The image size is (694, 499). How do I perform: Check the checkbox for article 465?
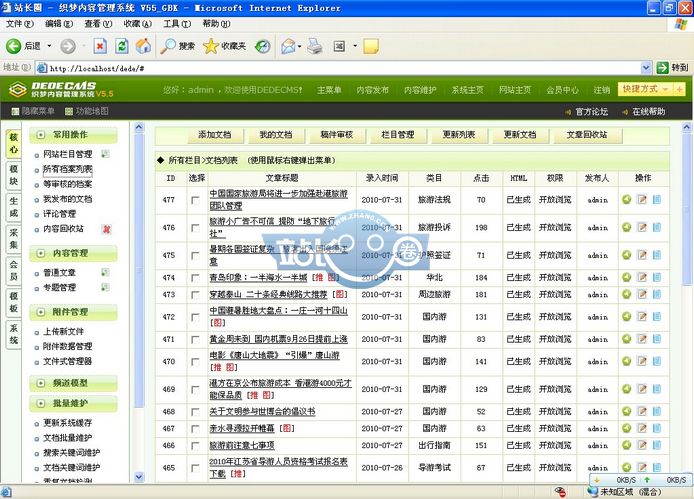point(195,468)
